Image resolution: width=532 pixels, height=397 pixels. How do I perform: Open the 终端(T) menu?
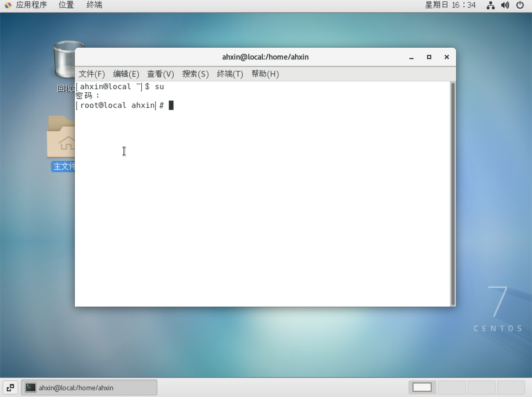click(230, 74)
